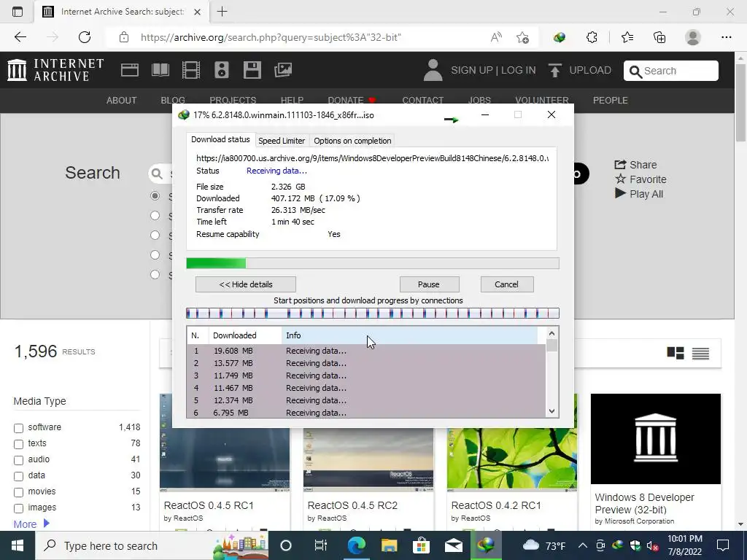Go back with the browser back arrow
The height and width of the screenshot is (560, 747).
pos(20,37)
